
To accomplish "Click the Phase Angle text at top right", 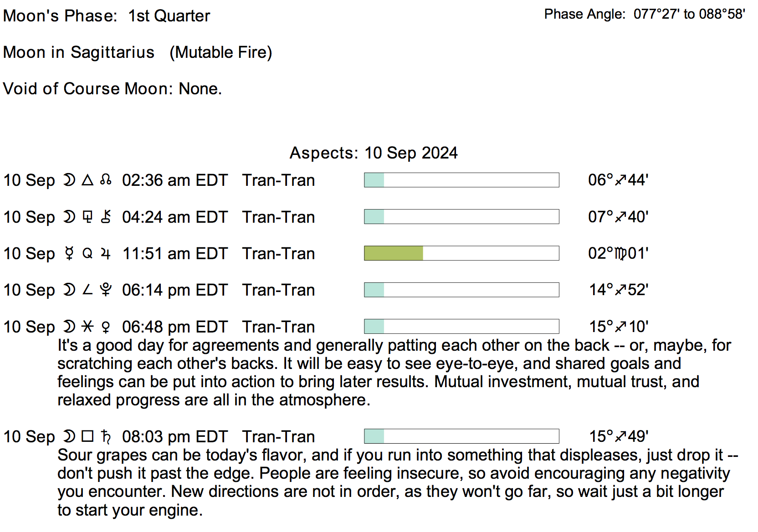I will click(645, 15).
